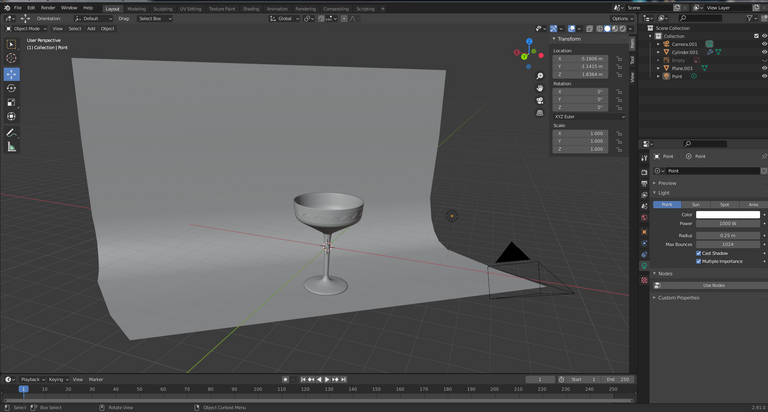This screenshot has height=412, width=768.
Task: Activate the Rotate tool
Action: pos(12,88)
